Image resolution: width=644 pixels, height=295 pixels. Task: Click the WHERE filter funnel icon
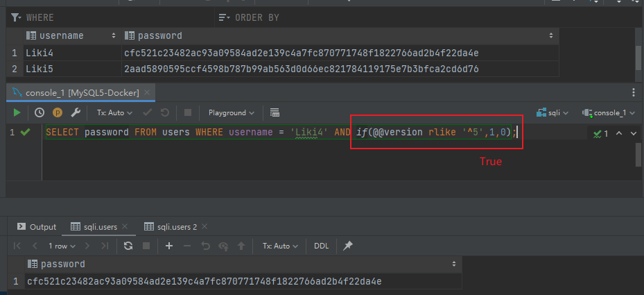click(x=15, y=17)
